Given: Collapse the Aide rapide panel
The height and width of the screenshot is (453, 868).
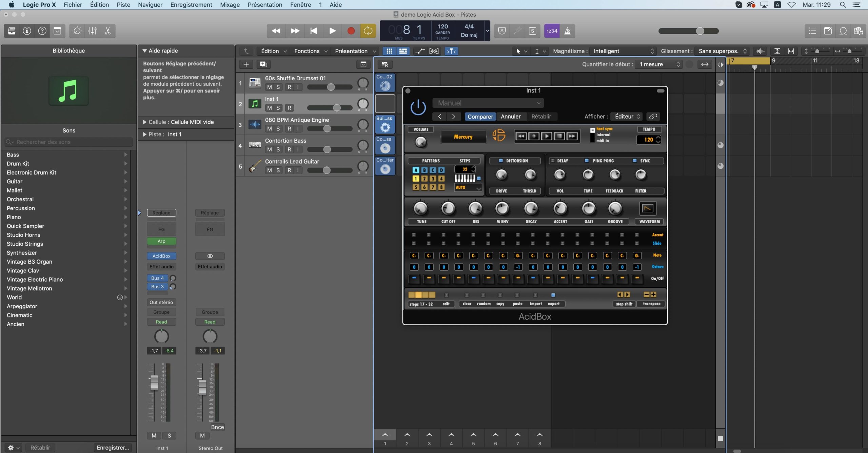Looking at the screenshot, I should click(144, 51).
